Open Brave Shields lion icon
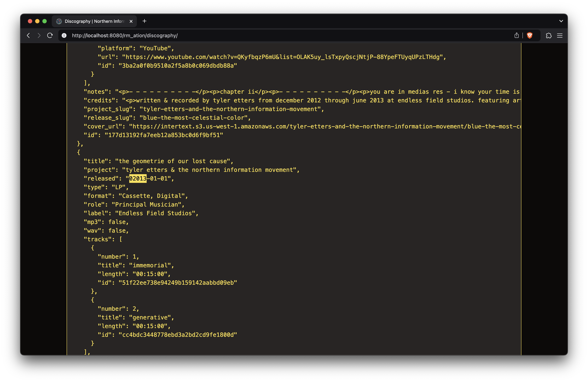 [x=530, y=35]
